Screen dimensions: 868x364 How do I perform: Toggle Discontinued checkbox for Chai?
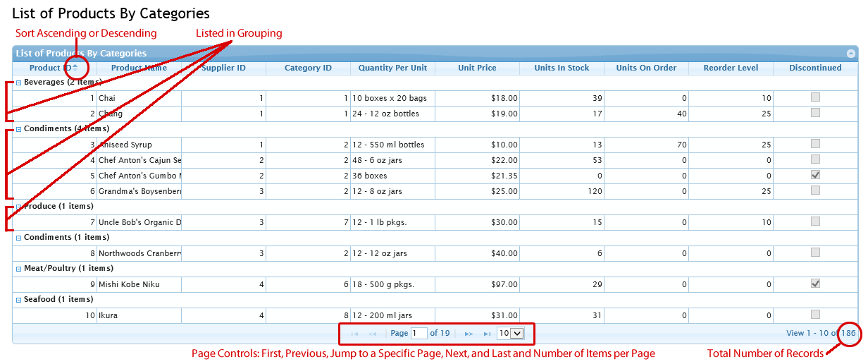[x=815, y=97]
